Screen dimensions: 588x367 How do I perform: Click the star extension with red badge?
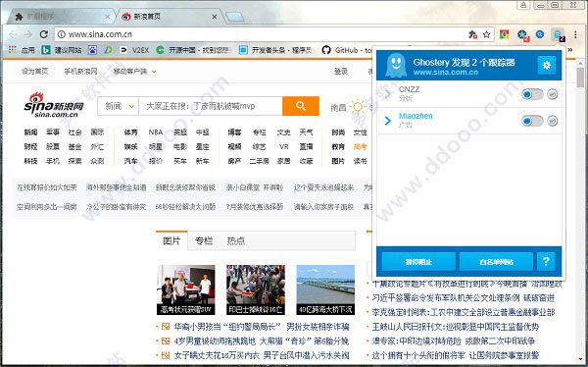[x=522, y=35]
